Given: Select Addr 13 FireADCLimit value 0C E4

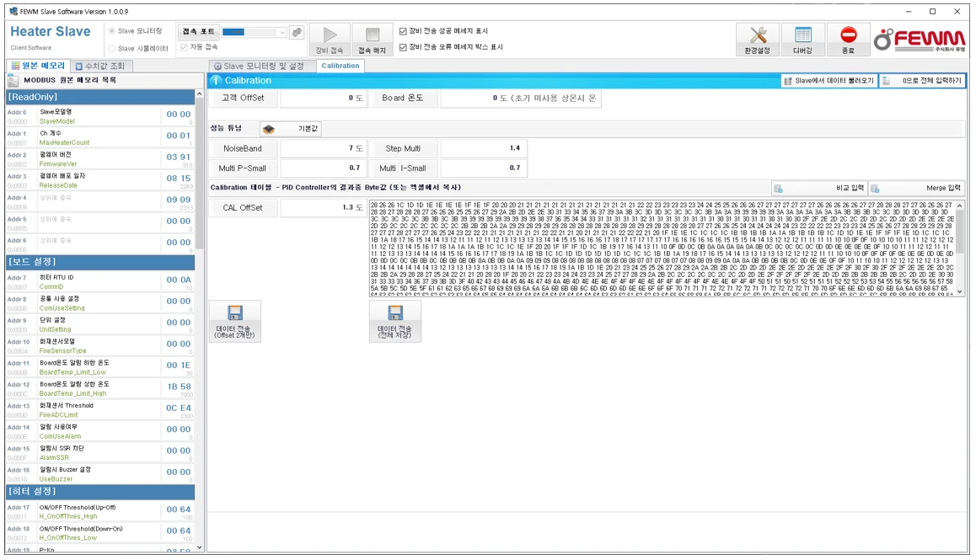Looking at the screenshot, I should [x=179, y=408].
